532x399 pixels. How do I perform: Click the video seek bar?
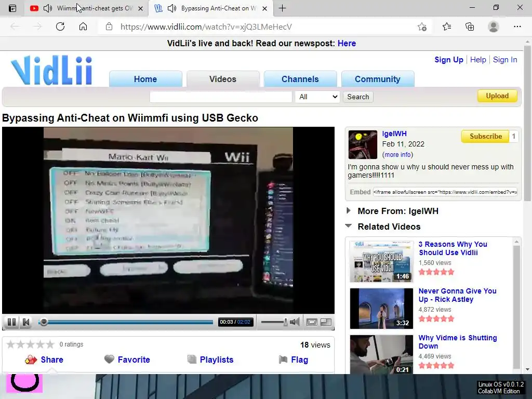pos(126,322)
